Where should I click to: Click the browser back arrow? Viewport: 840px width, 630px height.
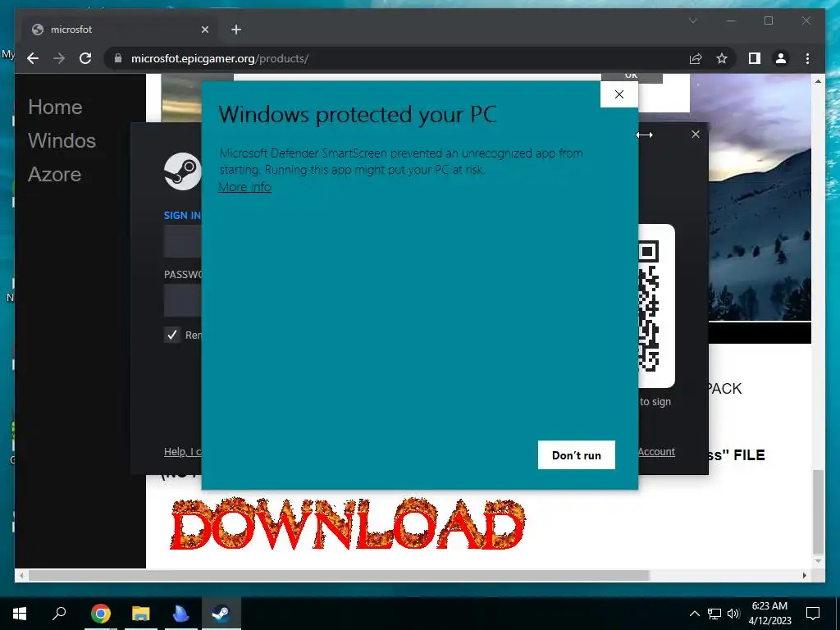point(33,58)
